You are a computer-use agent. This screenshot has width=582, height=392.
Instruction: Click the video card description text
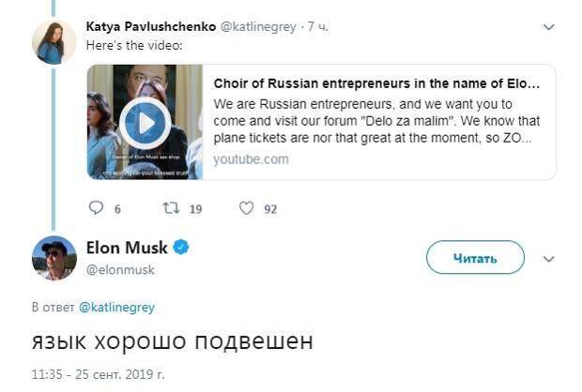click(x=376, y=120)
